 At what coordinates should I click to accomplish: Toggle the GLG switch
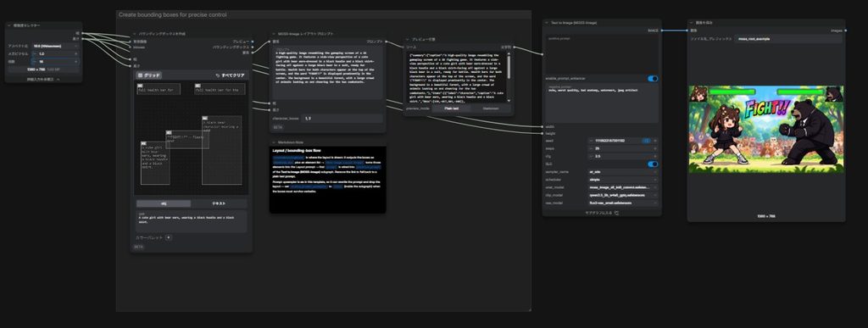tap(653, 164)
